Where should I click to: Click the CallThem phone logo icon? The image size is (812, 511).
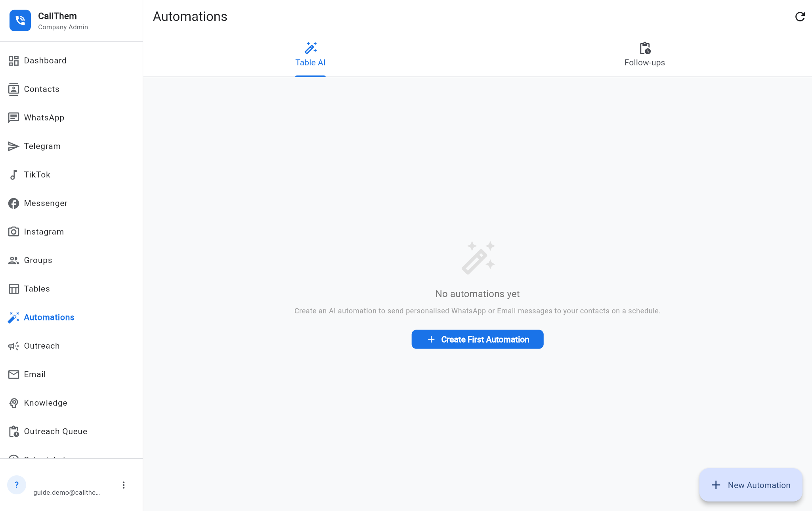tap(20, 21)
